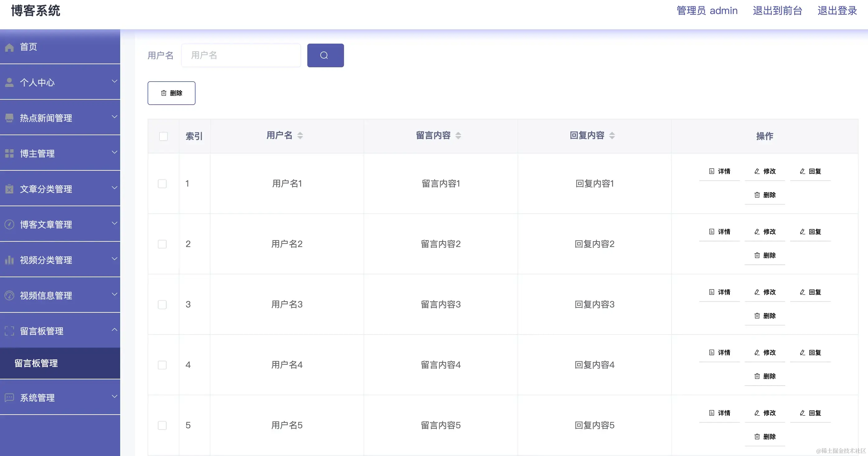
Task: Expand 系统管理 chevron
Action: (115, 396)
